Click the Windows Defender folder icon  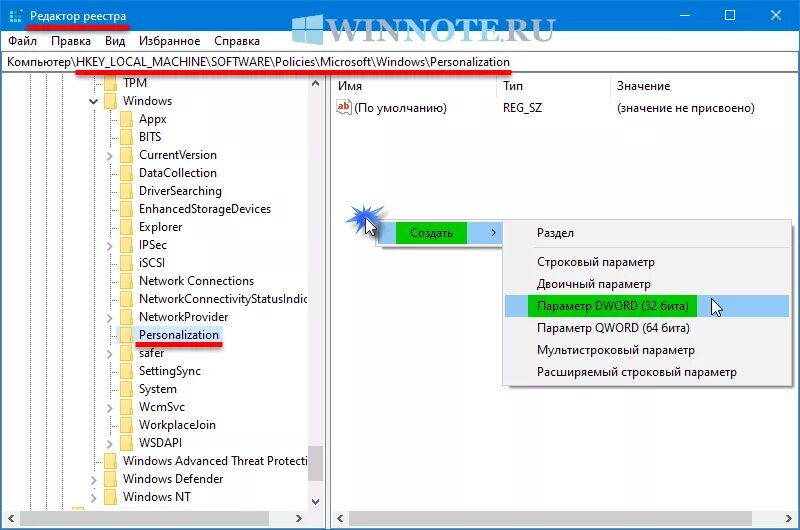pyautogui.click(x=110, y=479)
